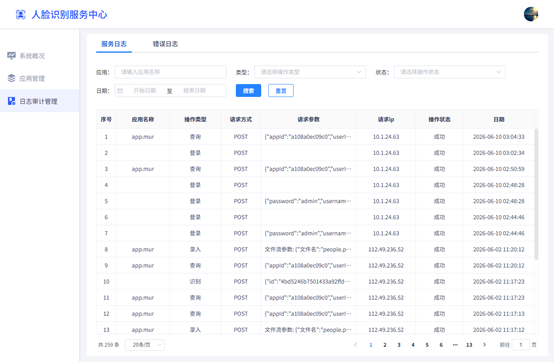This screenshot has height=362, width=554.
Task: Select date 2026-06-10 02:50:59 cell
Action: coord(499,169)
